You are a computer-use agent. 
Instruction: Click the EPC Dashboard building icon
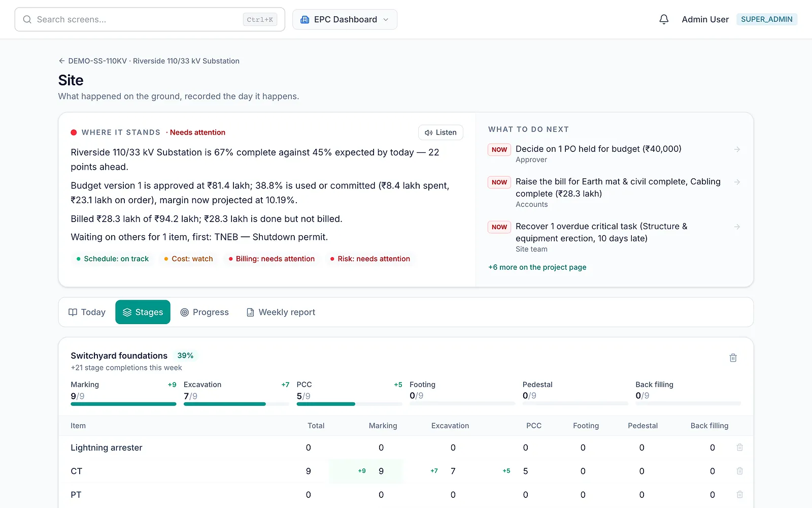click(305, 19)
